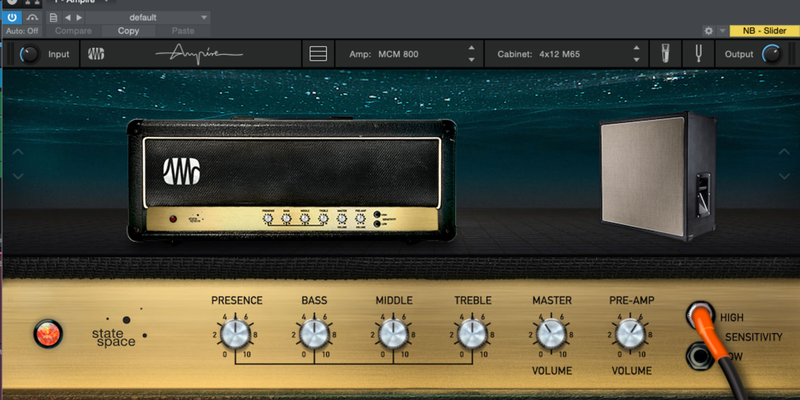Click the microphone edit icon

click(x=662, y=54)
